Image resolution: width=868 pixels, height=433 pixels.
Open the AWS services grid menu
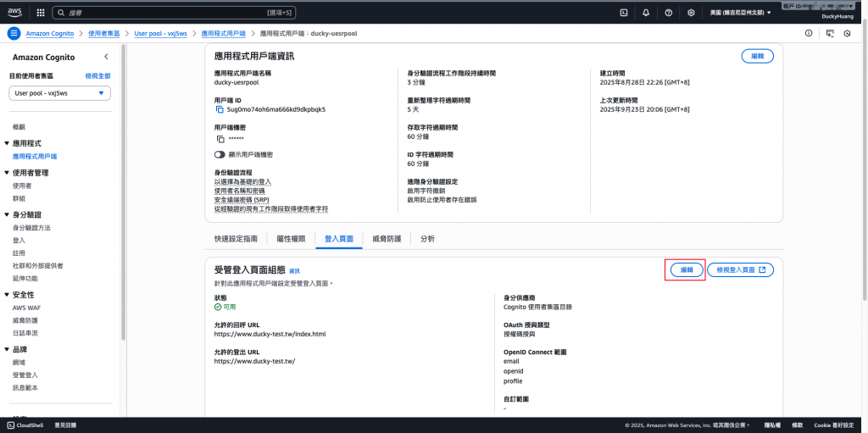click(41, 12)
